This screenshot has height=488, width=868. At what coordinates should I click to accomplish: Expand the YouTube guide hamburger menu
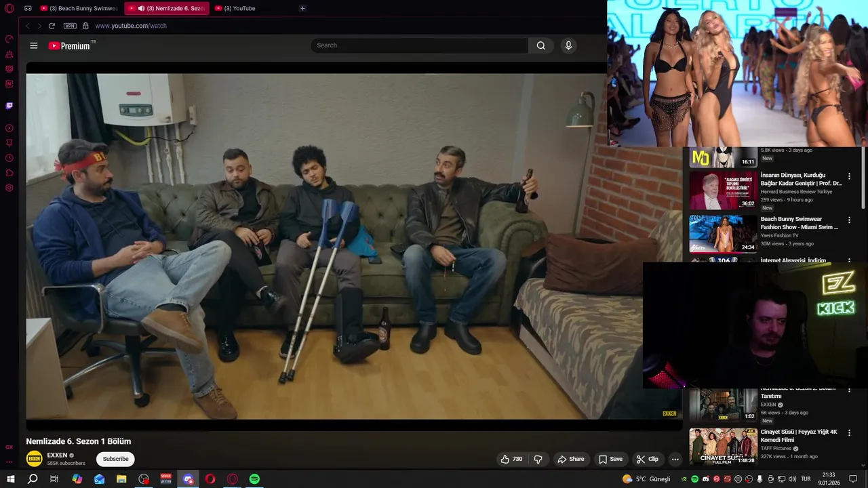pyautogui.click(x=34, y=45)
